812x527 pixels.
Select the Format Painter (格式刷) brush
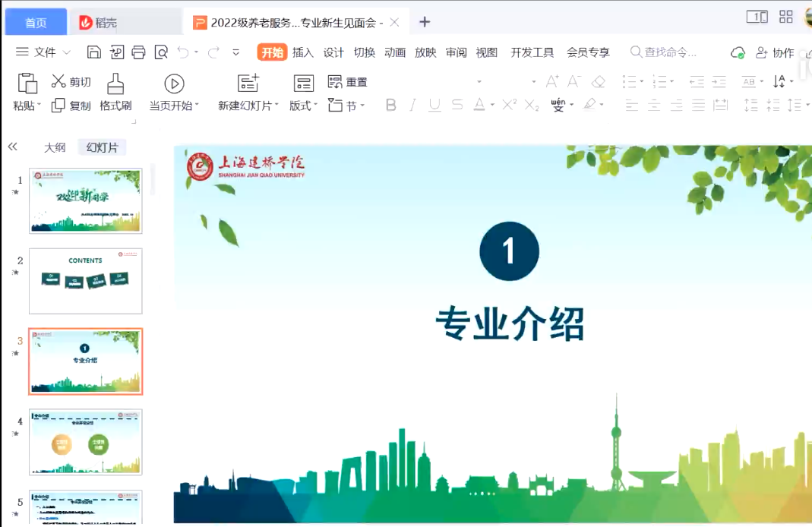pos(115,84)
